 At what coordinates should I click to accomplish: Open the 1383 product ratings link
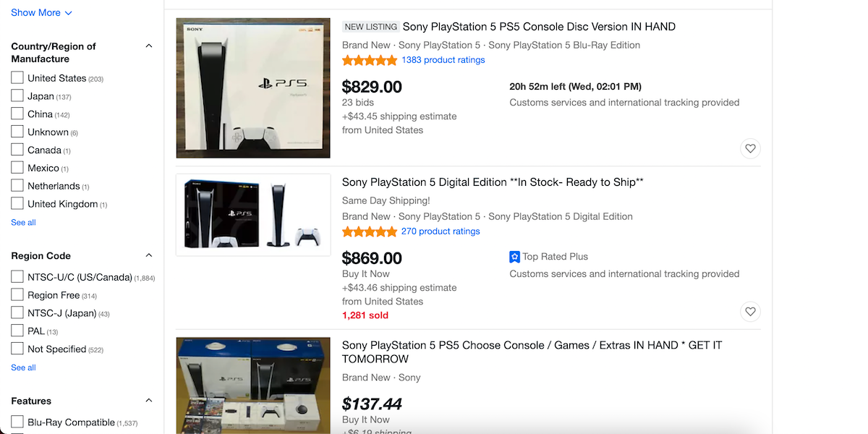coord(443,60)
